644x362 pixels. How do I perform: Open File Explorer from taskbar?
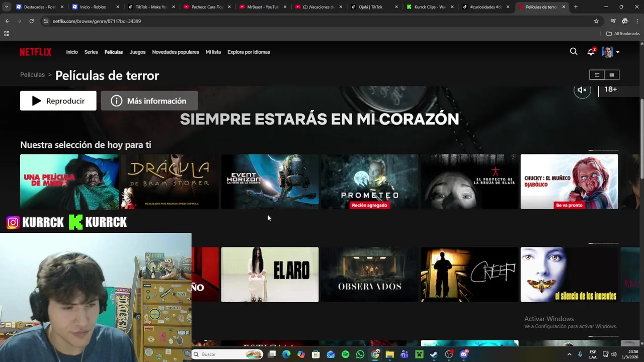click(x=390, y=354)
